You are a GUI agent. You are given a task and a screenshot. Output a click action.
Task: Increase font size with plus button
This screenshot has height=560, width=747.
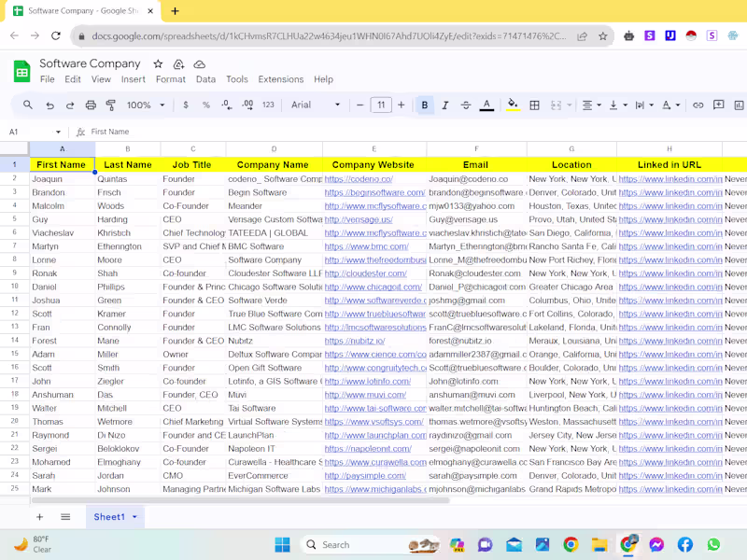click(x=402, y=105)
